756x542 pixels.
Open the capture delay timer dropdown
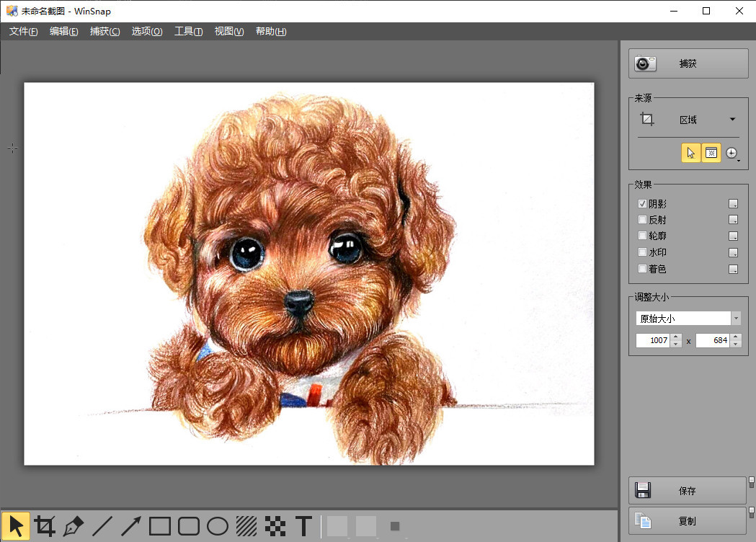coord(732,153)
